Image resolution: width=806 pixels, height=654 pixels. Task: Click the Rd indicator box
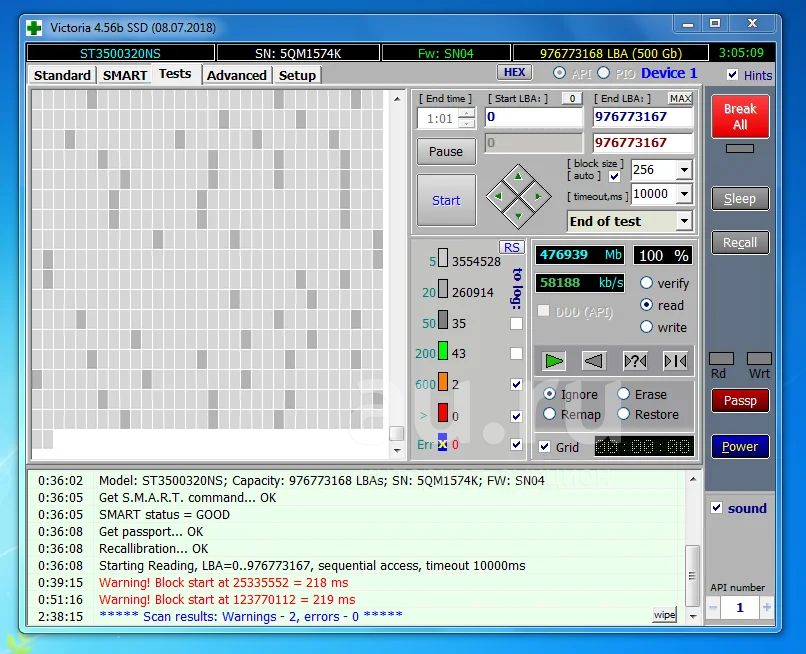click(x=721, y=358)
